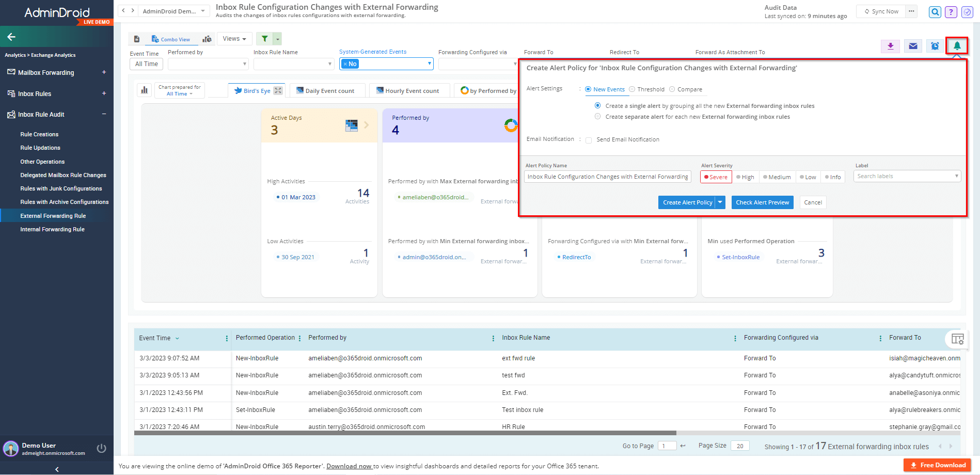Open table column settings gear icon
This screenshot has width=980, height=475.
click(x=958, y=339)
